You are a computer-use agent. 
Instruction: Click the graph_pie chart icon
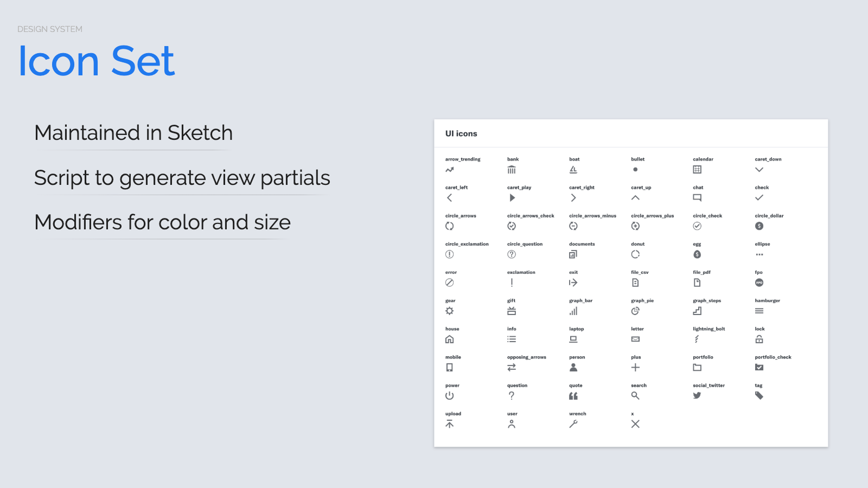tap(635, 311)
